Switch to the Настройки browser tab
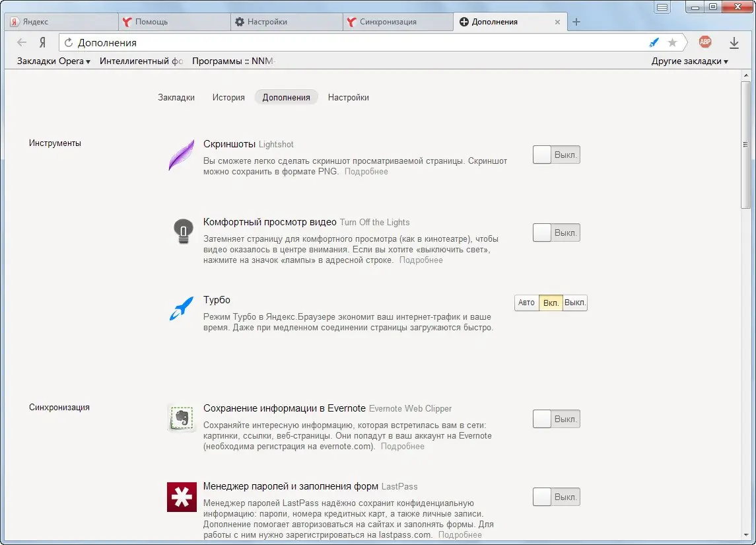The width and height of the screenshot is (756, 545). coord(287,22)
